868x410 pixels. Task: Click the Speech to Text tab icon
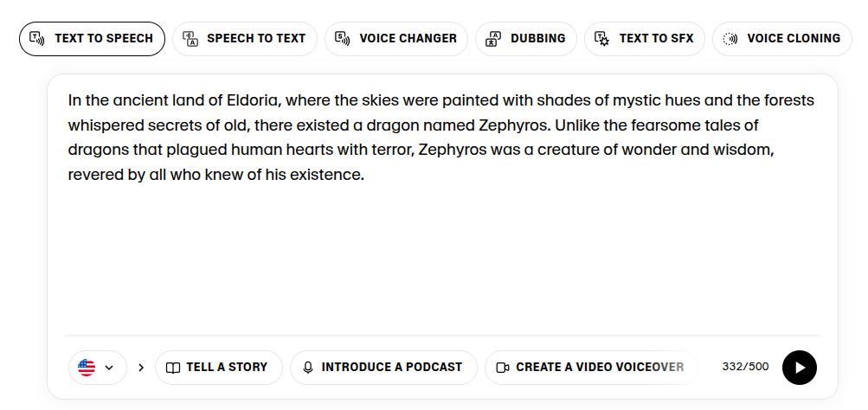pyautogui.click(x=190, y=38)
